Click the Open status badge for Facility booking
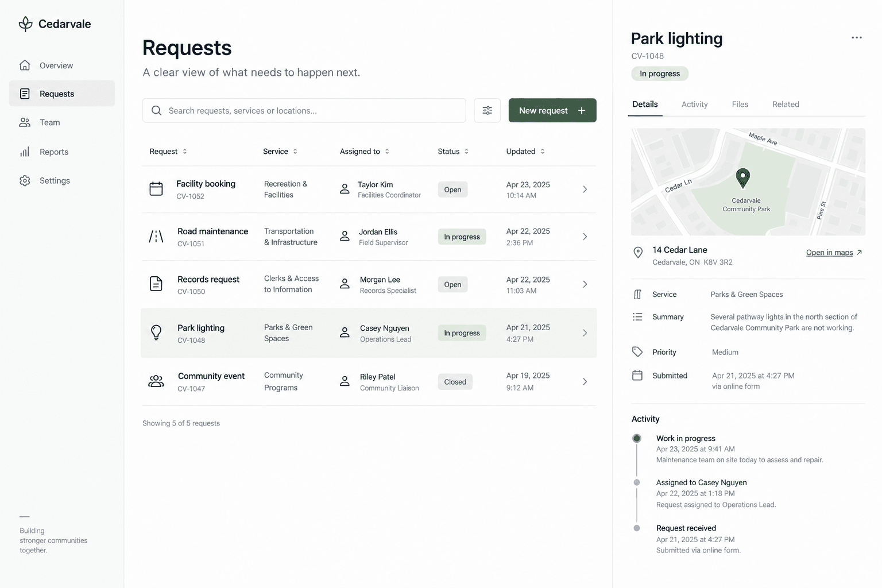The image size is (882, 588). (452, 189)
